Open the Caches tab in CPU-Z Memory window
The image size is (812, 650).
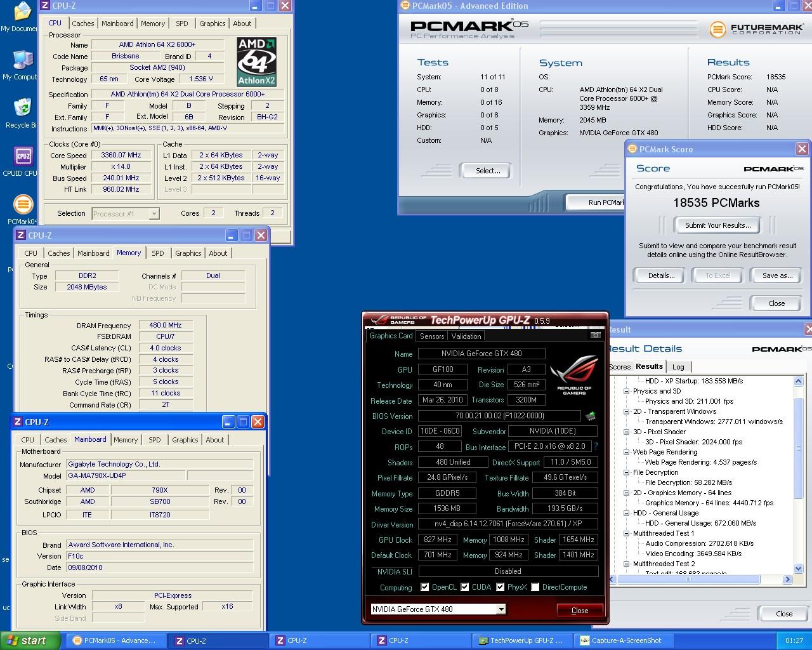click(x=59, y=253)
